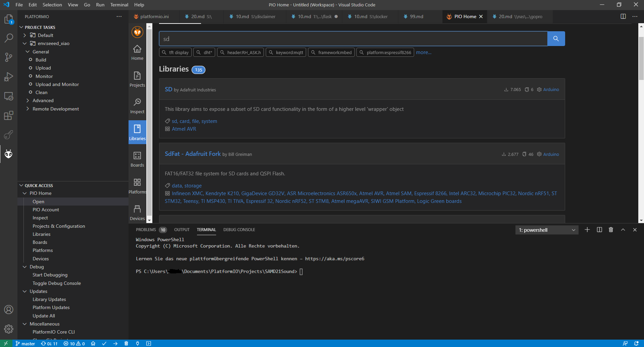This screenshot has width=644, height=347.
Task: Open the Selection menu
Action: 52,5
